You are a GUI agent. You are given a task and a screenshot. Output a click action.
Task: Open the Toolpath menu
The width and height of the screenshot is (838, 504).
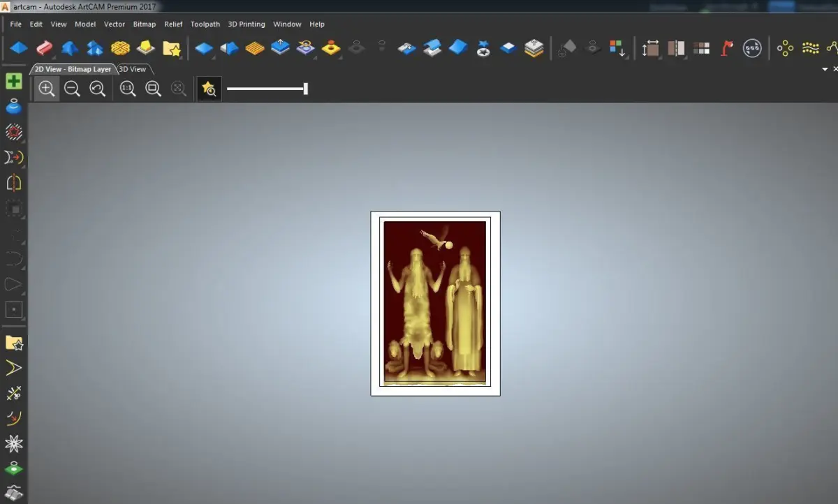coord(205,24)
